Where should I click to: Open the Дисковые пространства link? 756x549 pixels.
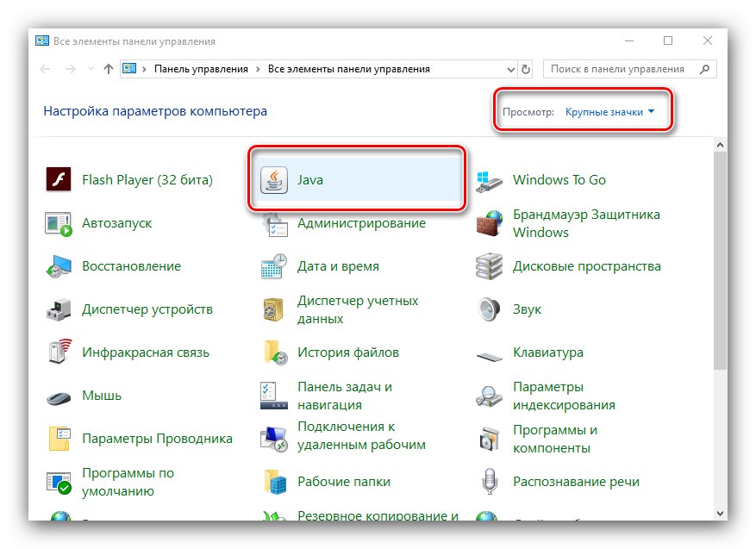pos(587,266)
